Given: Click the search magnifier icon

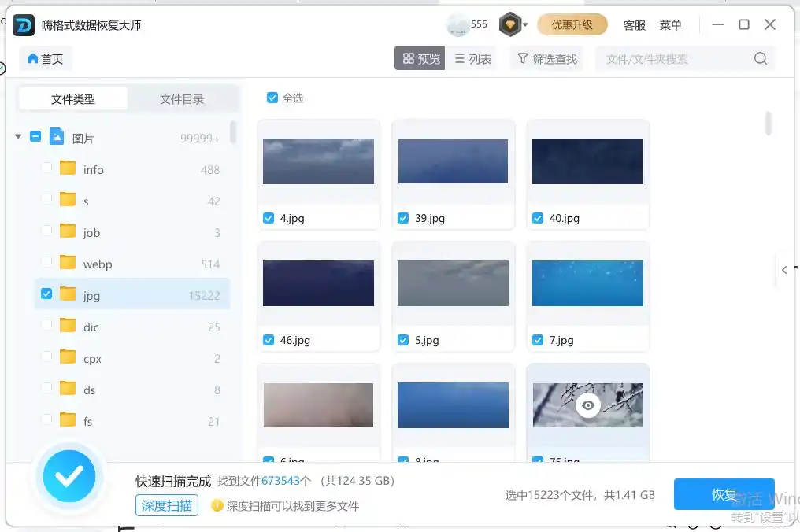Looking at the screenshot, I should (760, 57).
